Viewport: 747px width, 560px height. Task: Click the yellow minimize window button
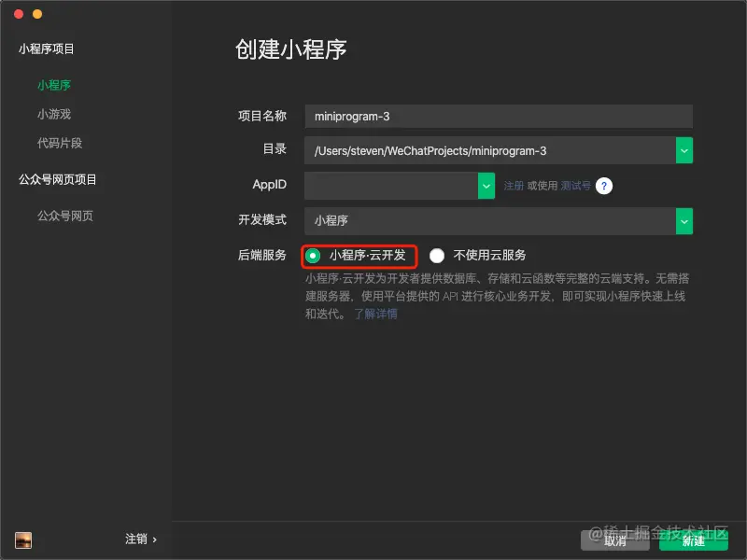37,14
